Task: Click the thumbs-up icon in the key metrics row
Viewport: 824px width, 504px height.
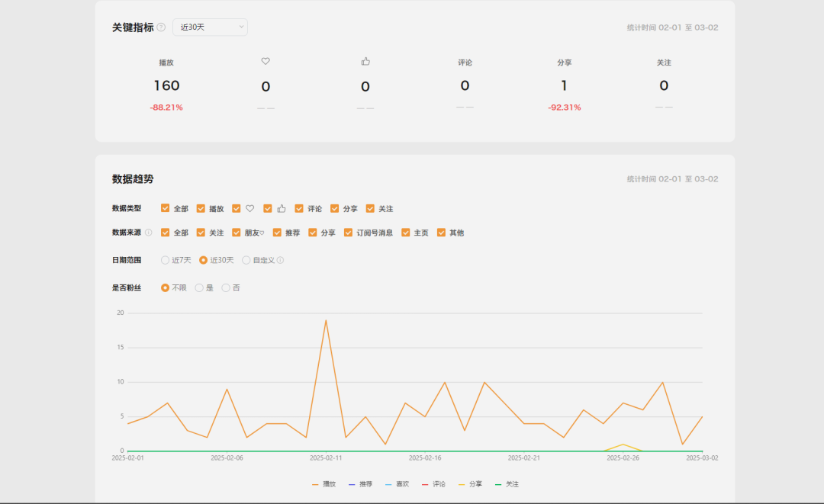Action: pyautogui.click(x=365, y=62)
